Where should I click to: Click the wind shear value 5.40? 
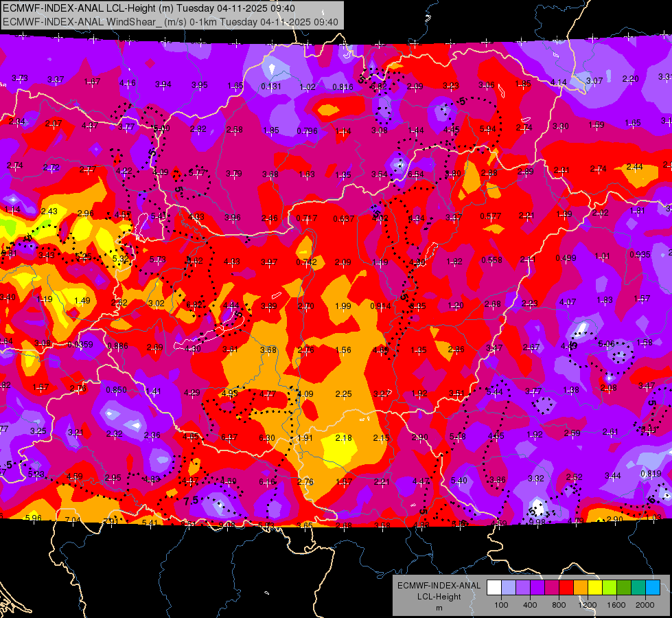[x=459, y=481]
